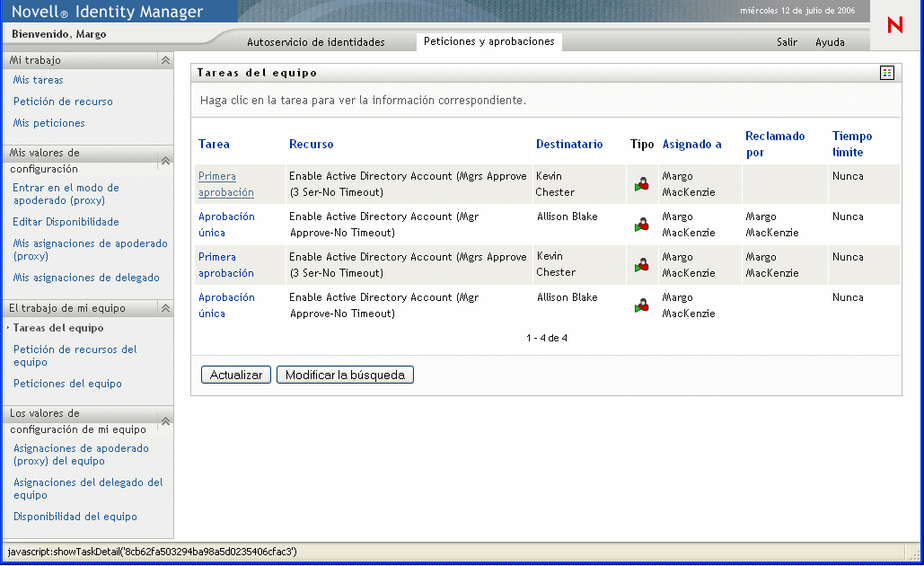Open Petición de recurso link
This screenshot has width=924, height=566.
point(63,102)
